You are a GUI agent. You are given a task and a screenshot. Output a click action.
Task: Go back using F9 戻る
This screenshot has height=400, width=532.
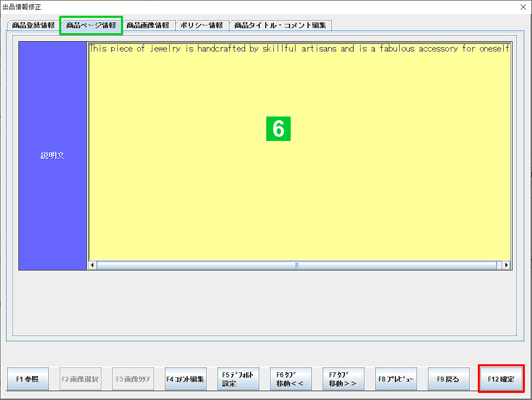[448, 379]
